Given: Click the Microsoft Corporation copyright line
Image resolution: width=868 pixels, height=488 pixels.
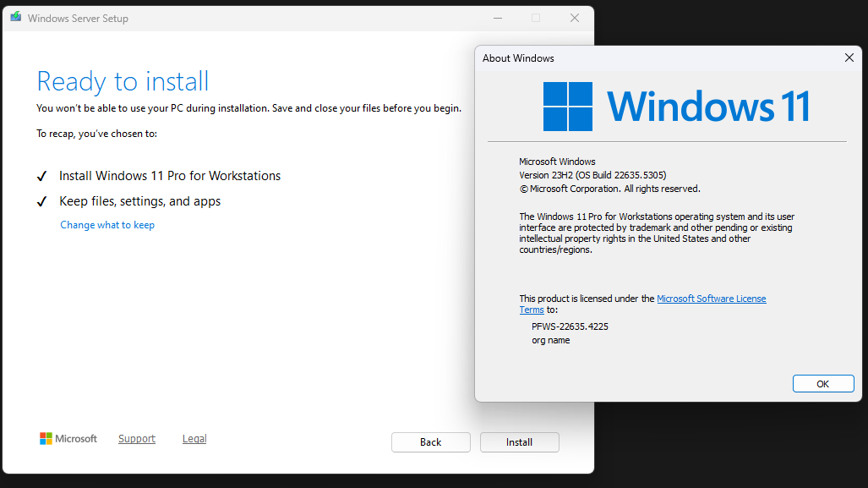Looking at the screenshot, I should pos(609,189).
